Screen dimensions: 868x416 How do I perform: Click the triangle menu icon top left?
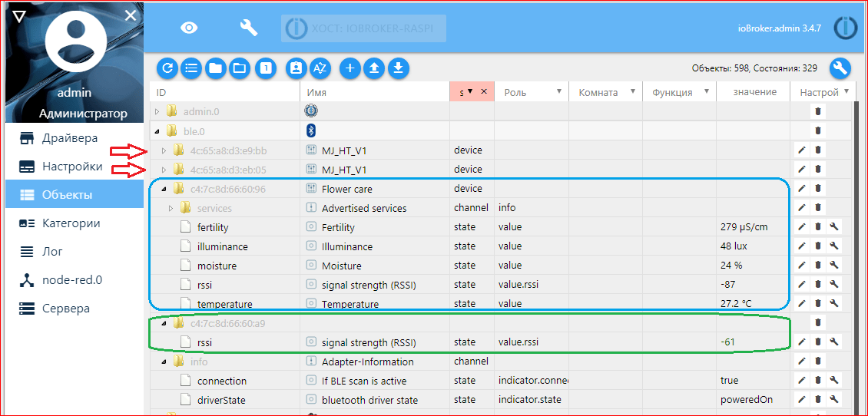pos(18,16)
